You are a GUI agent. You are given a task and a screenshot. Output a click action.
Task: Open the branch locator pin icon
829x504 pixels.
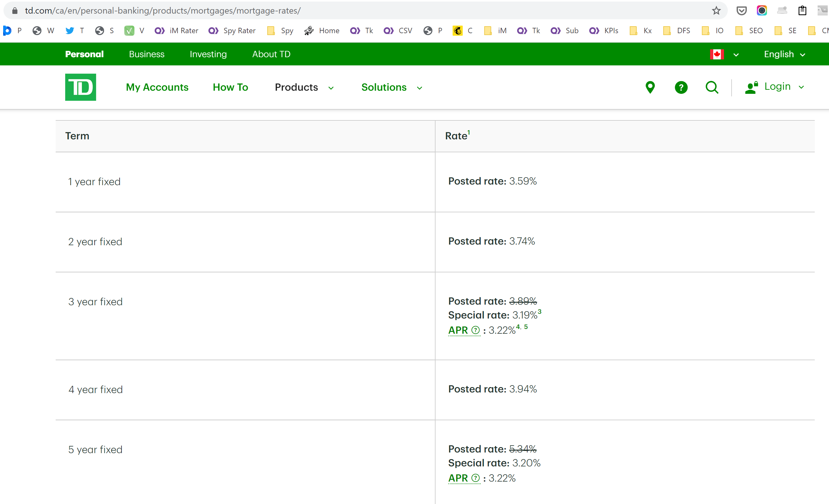point(650,88)
